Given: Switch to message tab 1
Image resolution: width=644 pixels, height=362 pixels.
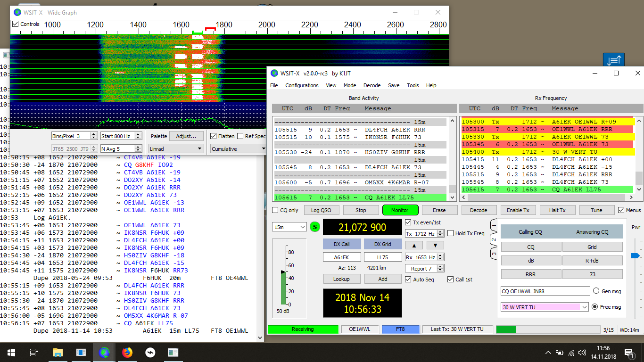Looking at the screenshot, I should pyautogui.click(x=494, y=226).
